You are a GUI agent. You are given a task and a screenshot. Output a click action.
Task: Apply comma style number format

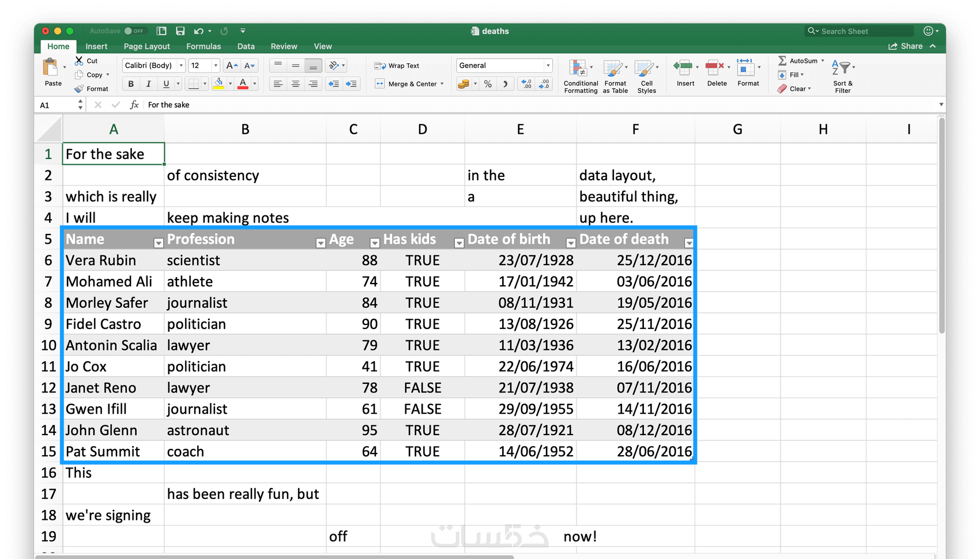(505, 84)
